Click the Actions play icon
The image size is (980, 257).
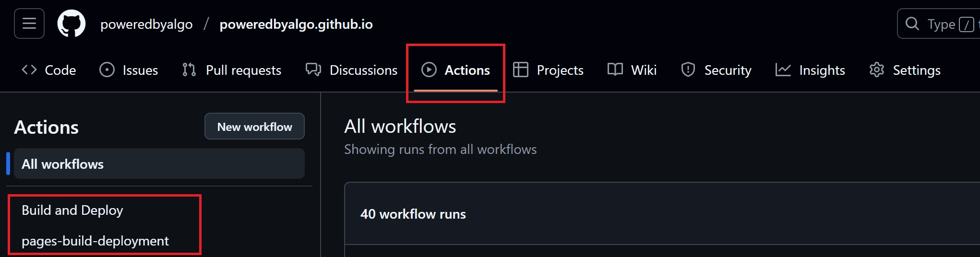[x=429, y=70]
